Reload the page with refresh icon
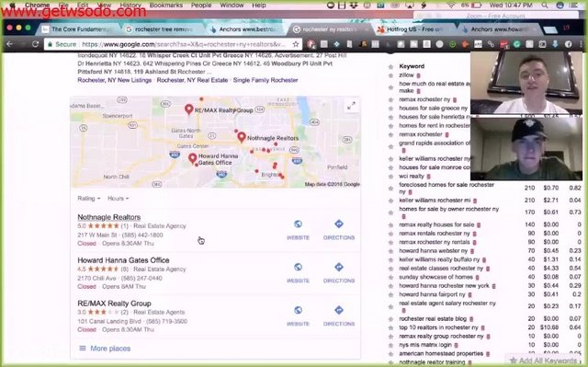The width and height of the screenshot is (588, 367). click(x=35, y=44)
